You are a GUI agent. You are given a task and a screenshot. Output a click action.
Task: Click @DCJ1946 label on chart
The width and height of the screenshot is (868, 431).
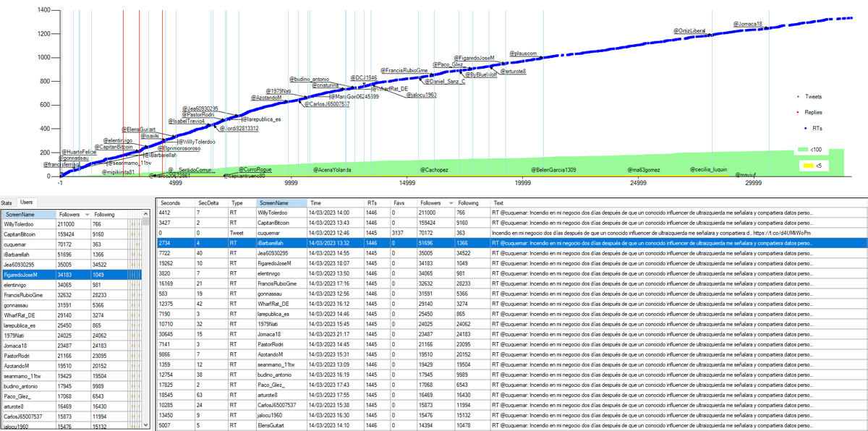tap(363, 77)
